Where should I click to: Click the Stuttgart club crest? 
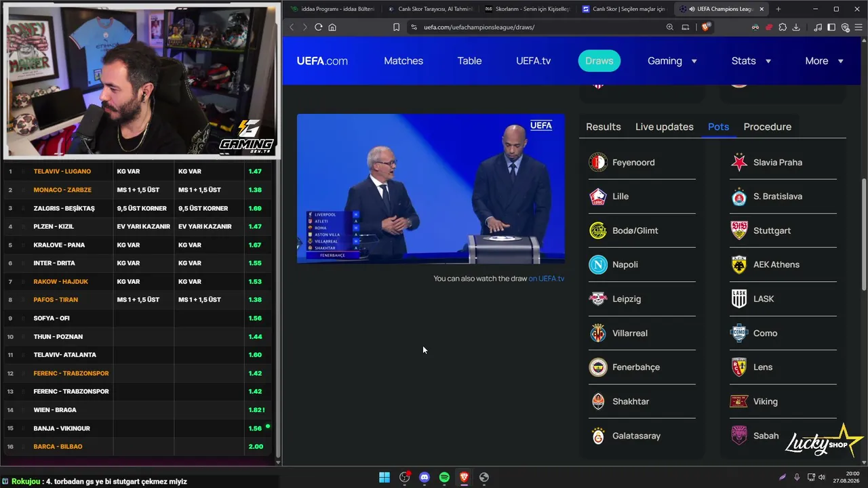tap(739, 230)
